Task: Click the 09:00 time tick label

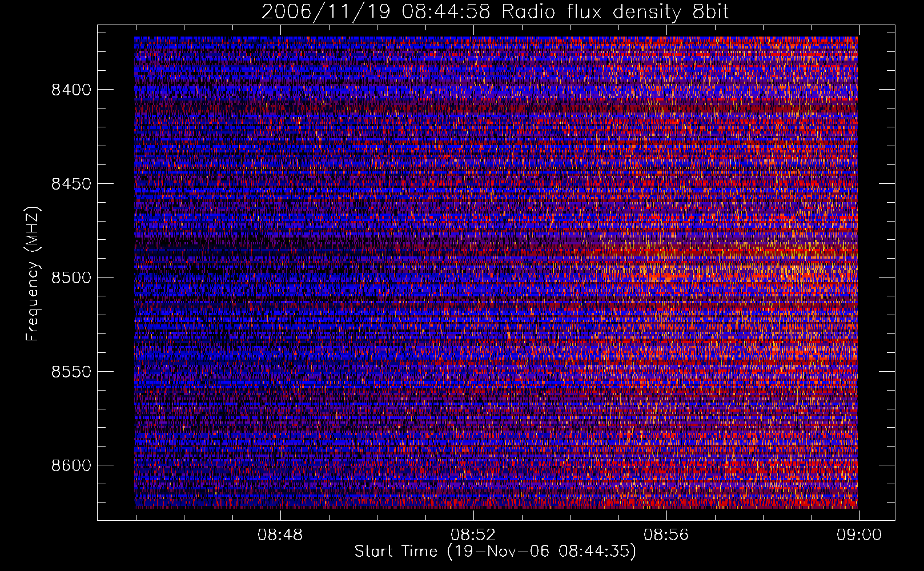Action: (x=859, y=535)
